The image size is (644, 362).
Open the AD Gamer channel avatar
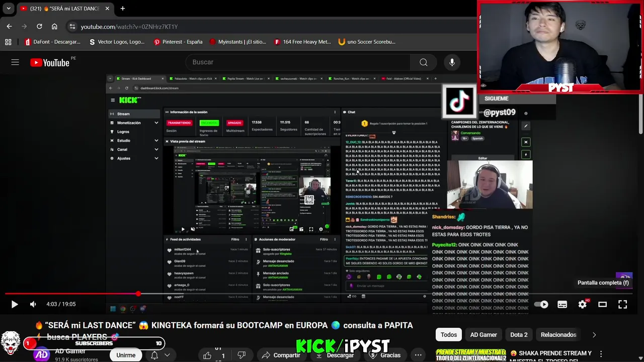42,354
